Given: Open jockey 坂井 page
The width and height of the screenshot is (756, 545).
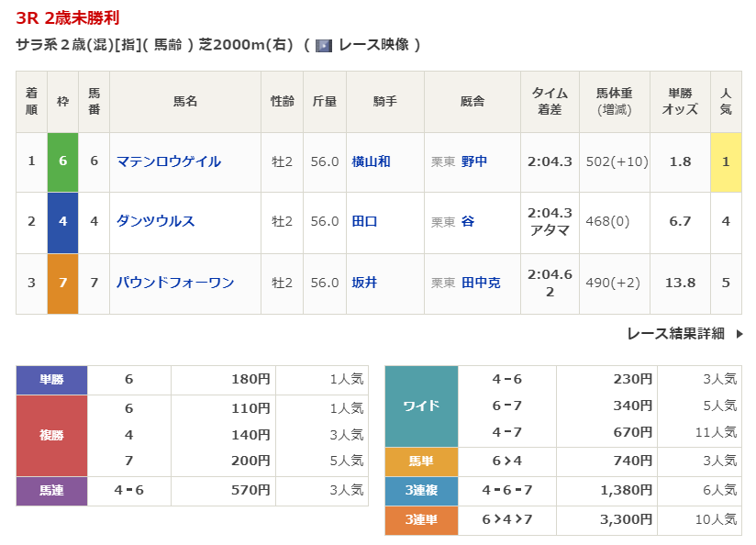Looking at the screenshot, I should point(364,283).
